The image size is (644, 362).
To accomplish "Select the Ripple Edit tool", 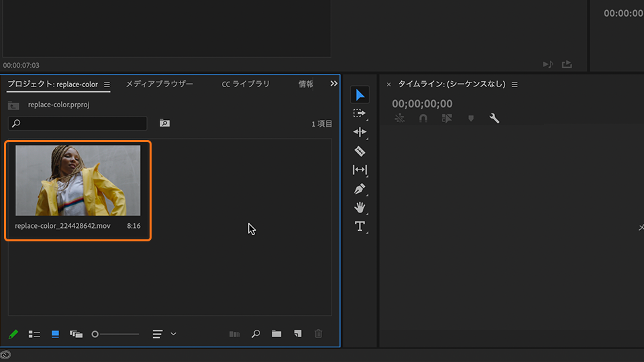I will [x=360, y=132].
